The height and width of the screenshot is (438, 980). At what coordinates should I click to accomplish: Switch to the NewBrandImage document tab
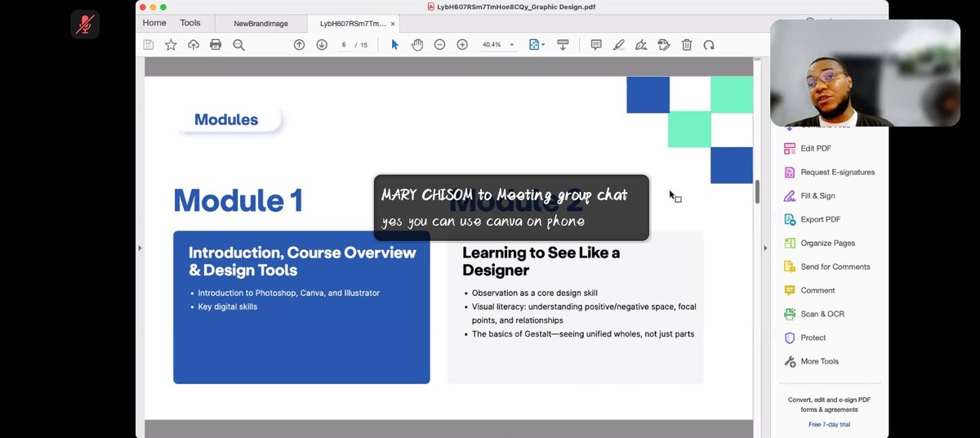coord(261,24)
